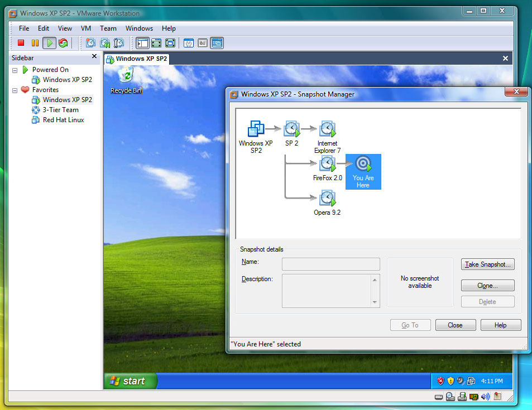Suspend the virtual machine

pos(35,43)
